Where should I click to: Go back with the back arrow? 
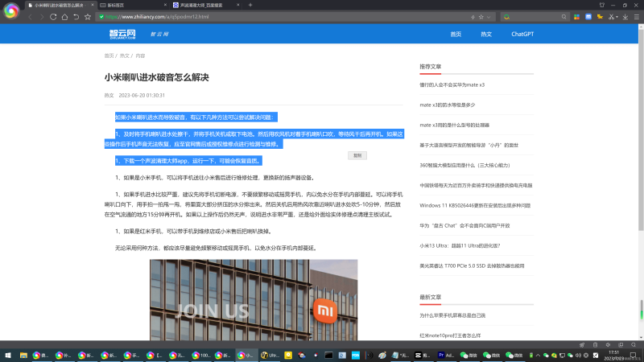[x=30, y=17]
